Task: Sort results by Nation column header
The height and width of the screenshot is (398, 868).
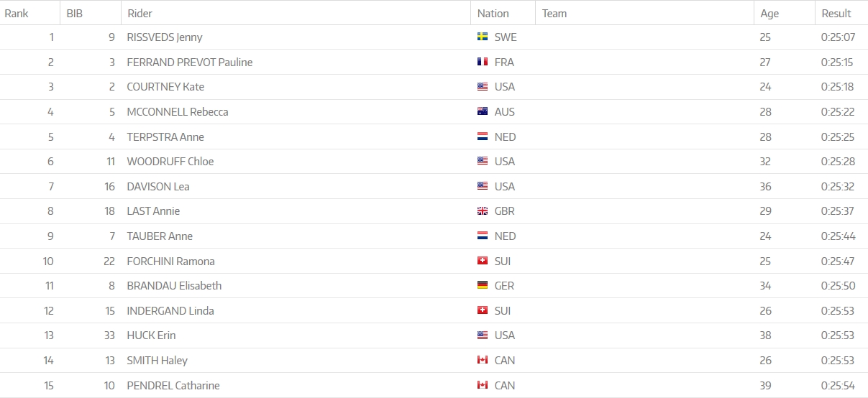Action: 493,13
